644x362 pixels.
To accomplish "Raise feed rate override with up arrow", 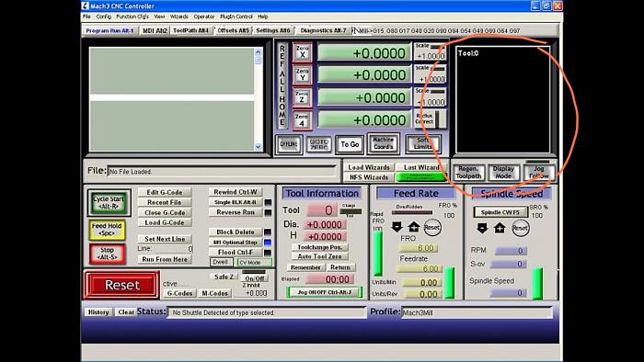I will click(414, 227).
